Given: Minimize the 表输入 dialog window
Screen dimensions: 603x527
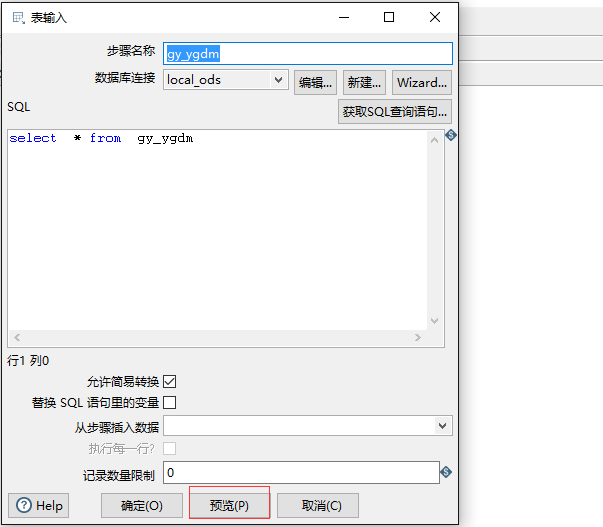Looking at the screenshot, I should pyautogui.click(x=344, y=17).
